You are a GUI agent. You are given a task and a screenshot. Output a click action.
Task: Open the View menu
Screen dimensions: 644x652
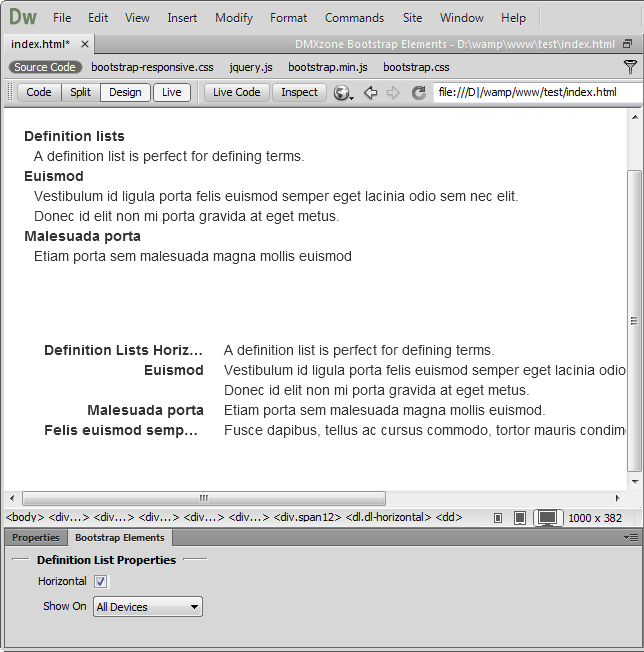(137, 18)
